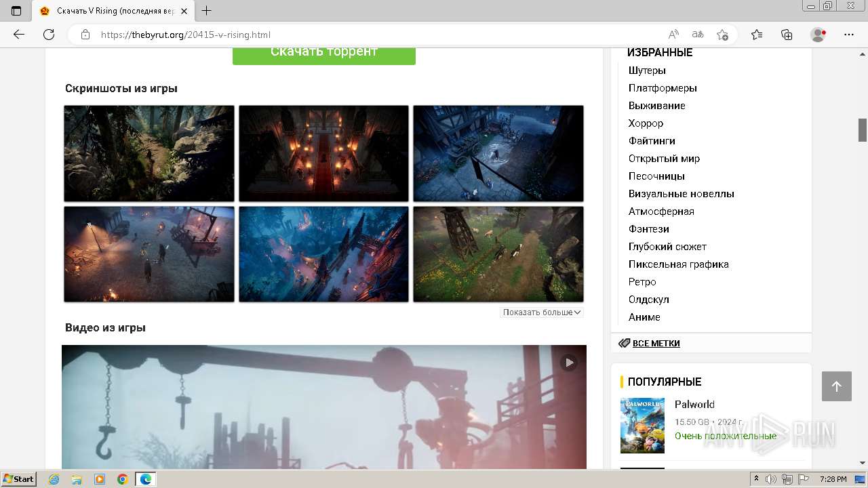Screen dimensions: 868x488
Task: Open the network tray icon
Action: coord(787,479)
